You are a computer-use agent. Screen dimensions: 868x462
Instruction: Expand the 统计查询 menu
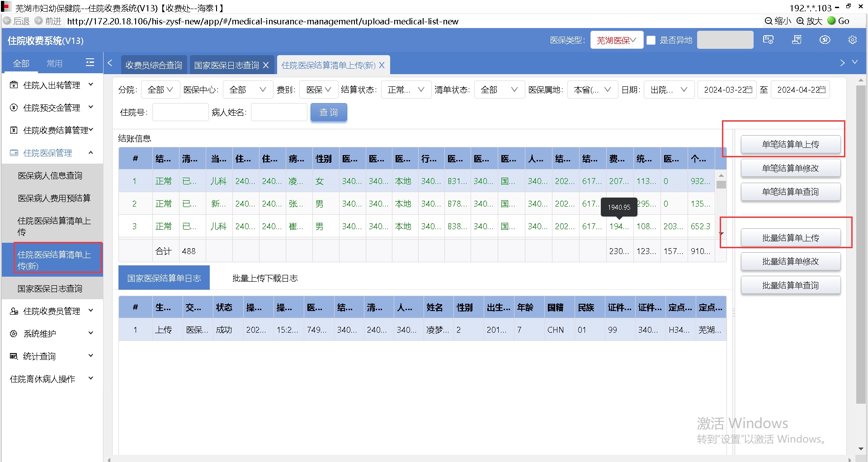[x=52, y=356]
